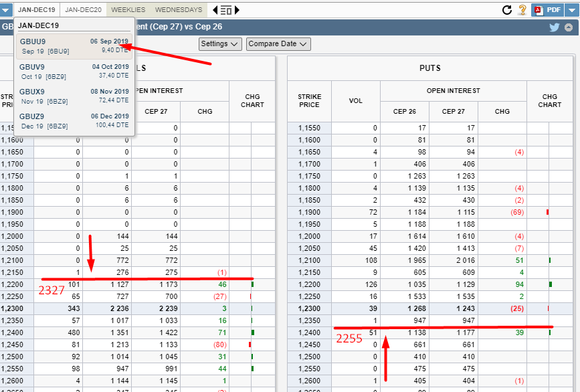Click the next expiration right arrow
580x392 pixels.
237,10
